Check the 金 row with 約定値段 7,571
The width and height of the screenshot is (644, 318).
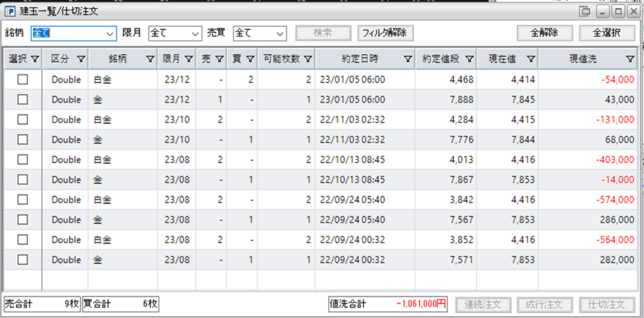coord(23,259)
